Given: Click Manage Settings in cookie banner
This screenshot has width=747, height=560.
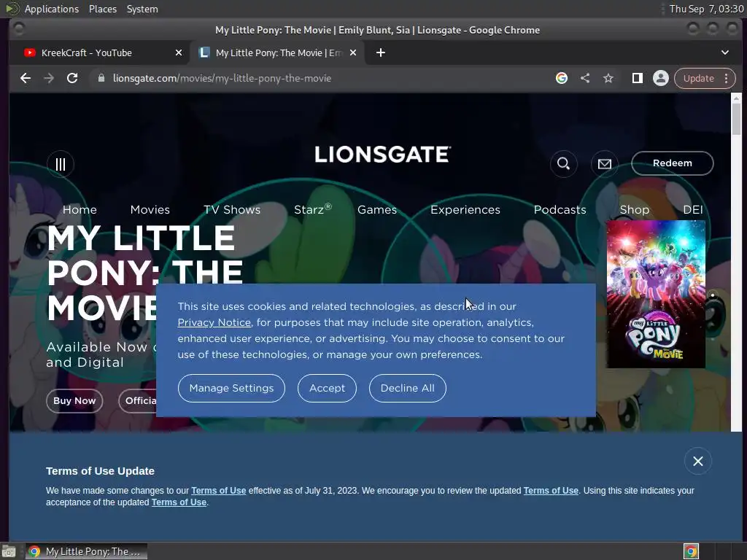Looking at the screenshot, I should [x=231, y=388].
